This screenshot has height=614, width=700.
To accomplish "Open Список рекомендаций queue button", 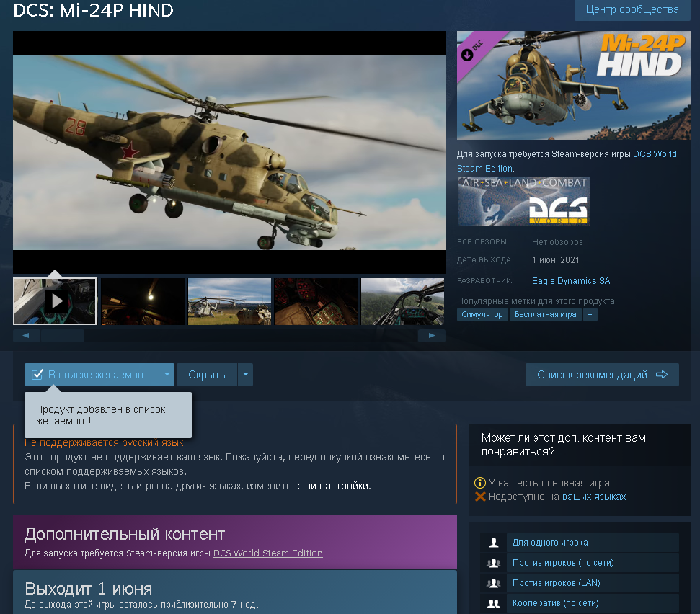I will pos(602,374).
